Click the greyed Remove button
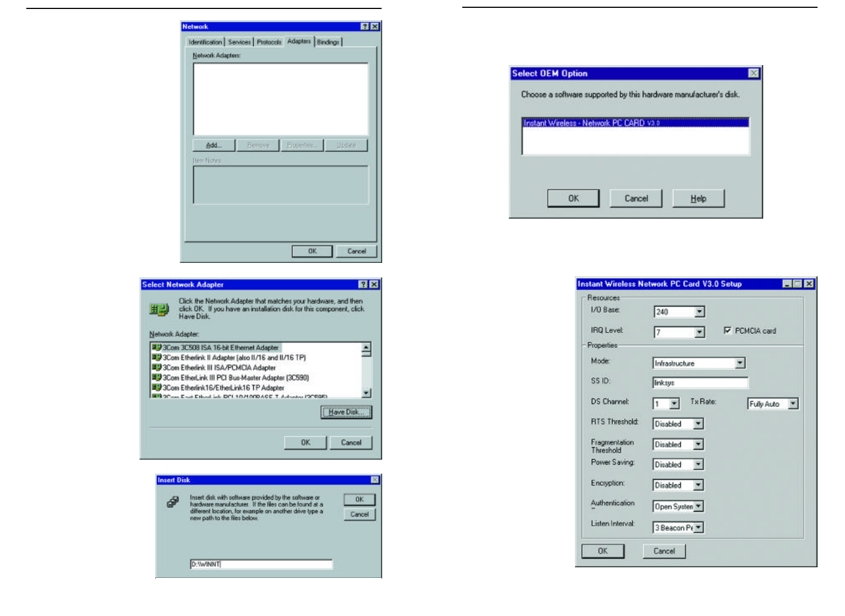 258,145
